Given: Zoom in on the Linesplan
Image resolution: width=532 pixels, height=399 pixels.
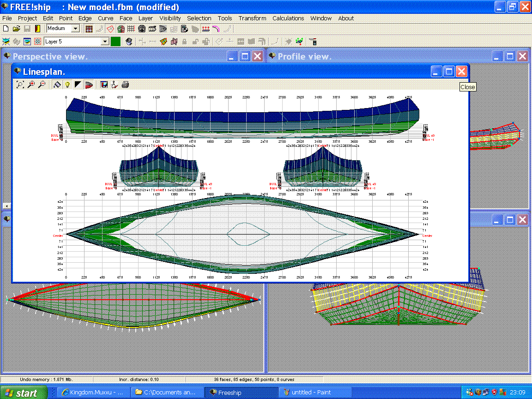Looking at the screenshot, I should [31, 85].
